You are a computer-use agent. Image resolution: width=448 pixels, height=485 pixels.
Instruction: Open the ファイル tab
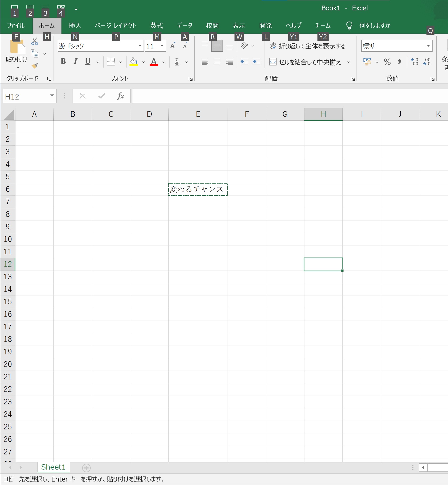tap(16, 26)
